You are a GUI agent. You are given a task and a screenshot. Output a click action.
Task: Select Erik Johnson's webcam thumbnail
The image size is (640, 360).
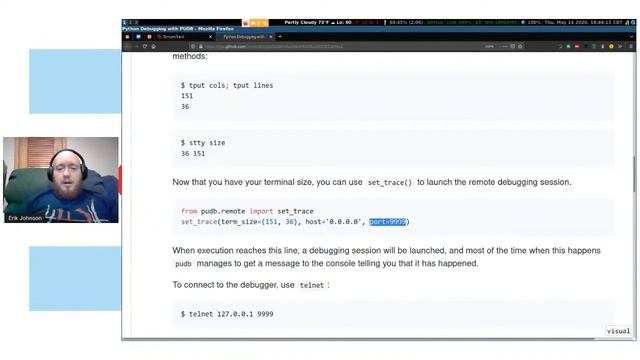click(x=61, y=180)
